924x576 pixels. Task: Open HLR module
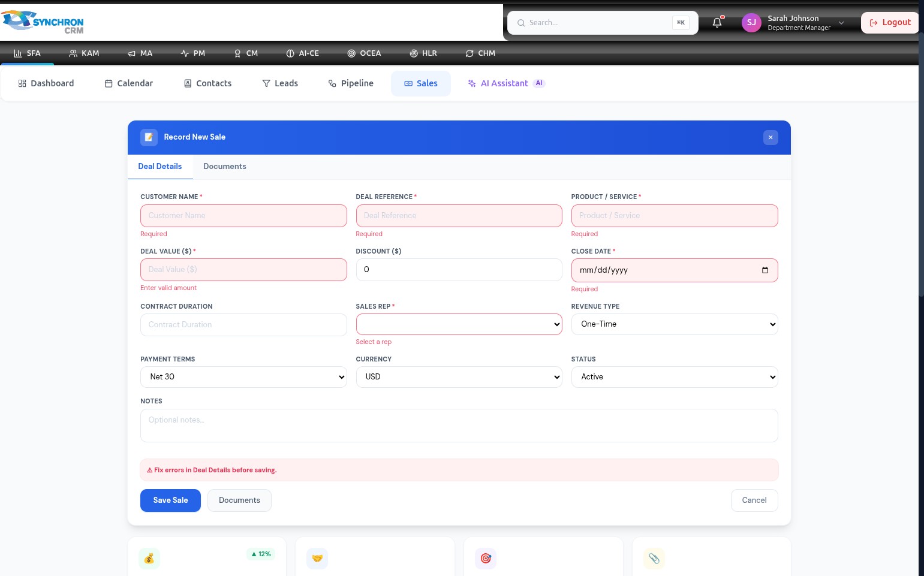(x=423, y=53)
